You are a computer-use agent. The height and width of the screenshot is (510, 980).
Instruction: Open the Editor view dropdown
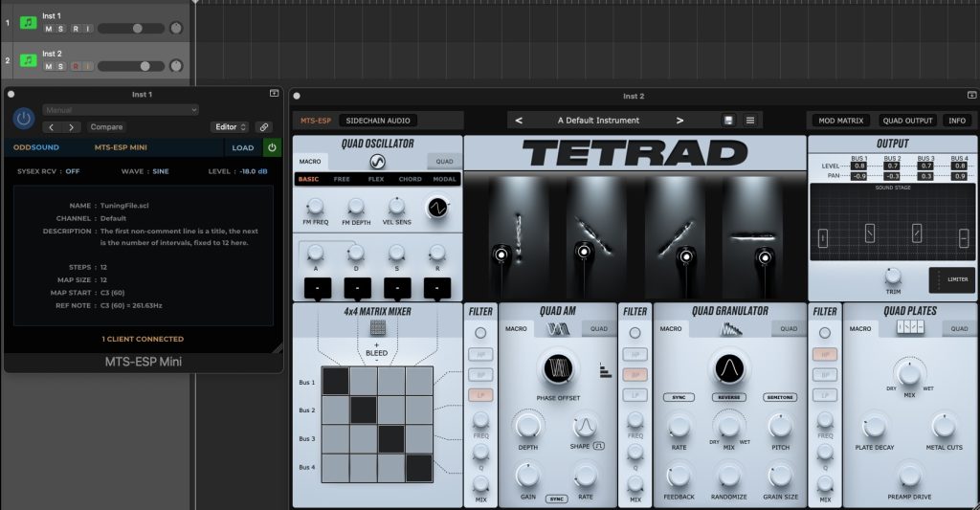click(x=229, y=127)
